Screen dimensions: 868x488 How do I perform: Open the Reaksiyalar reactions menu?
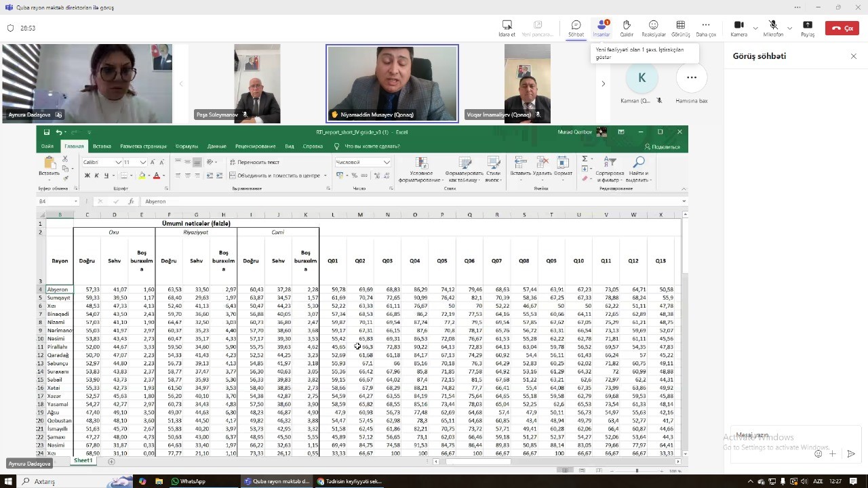(653, 28)
